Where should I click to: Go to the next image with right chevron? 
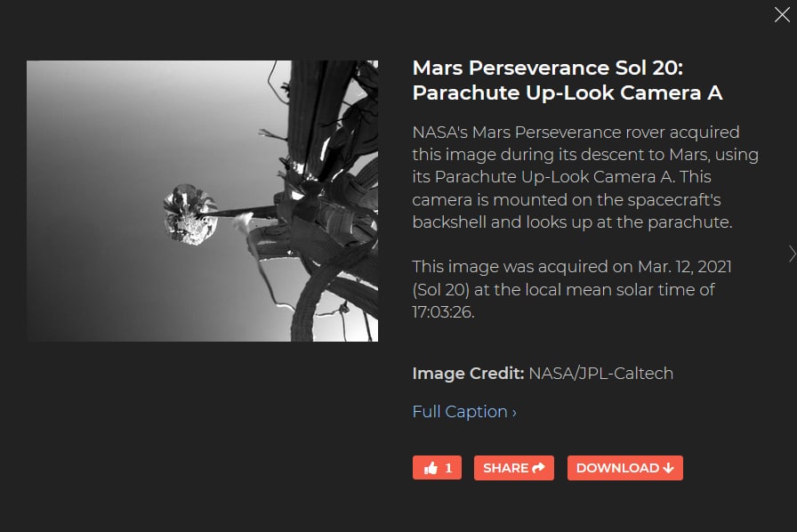pyautogui.click(x=792, y=254)
